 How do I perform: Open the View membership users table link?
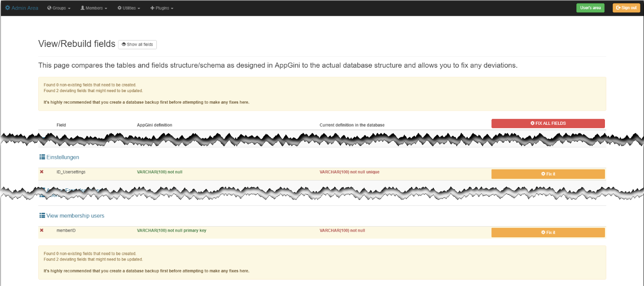point(75,216)
